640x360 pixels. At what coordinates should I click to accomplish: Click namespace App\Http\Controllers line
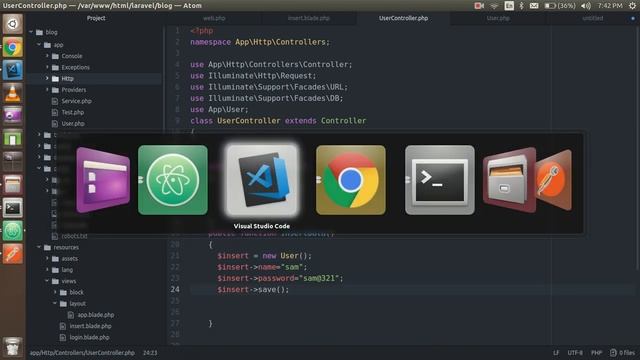(x=260, y=42)
